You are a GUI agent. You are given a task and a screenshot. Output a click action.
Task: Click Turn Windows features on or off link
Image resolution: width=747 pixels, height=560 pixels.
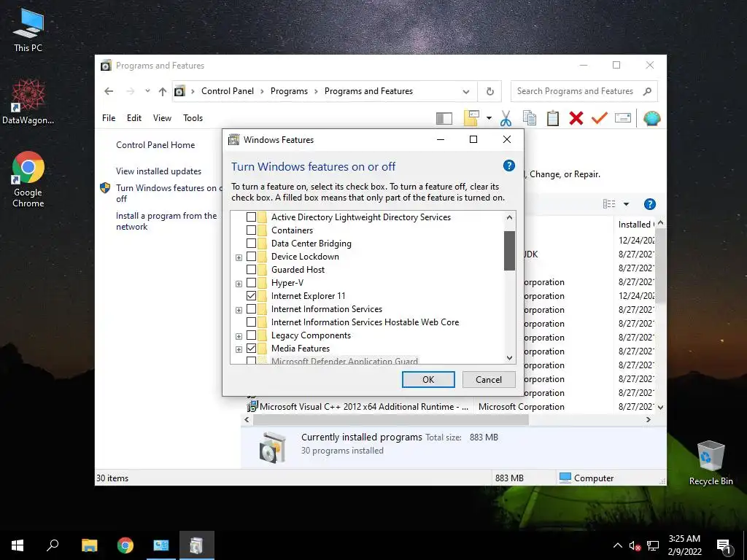169,193
